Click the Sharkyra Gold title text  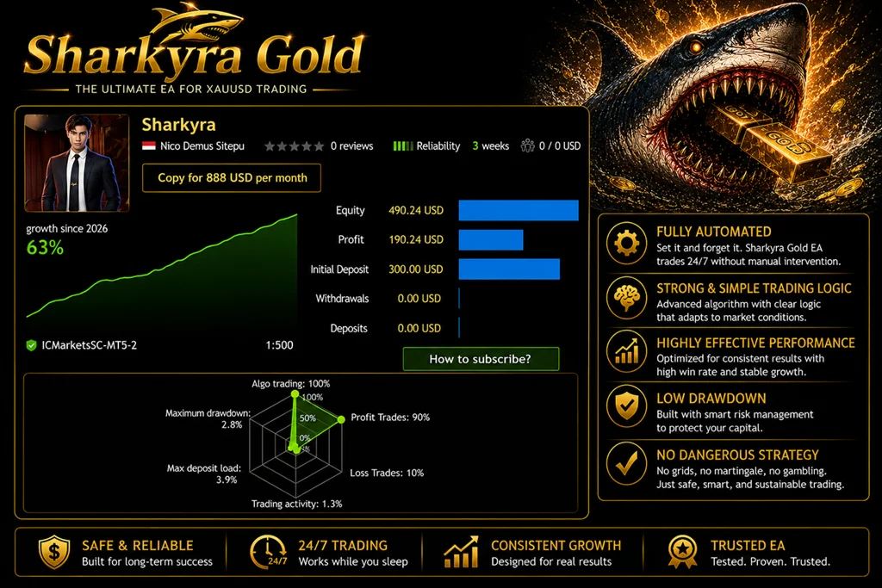(194, 55)
